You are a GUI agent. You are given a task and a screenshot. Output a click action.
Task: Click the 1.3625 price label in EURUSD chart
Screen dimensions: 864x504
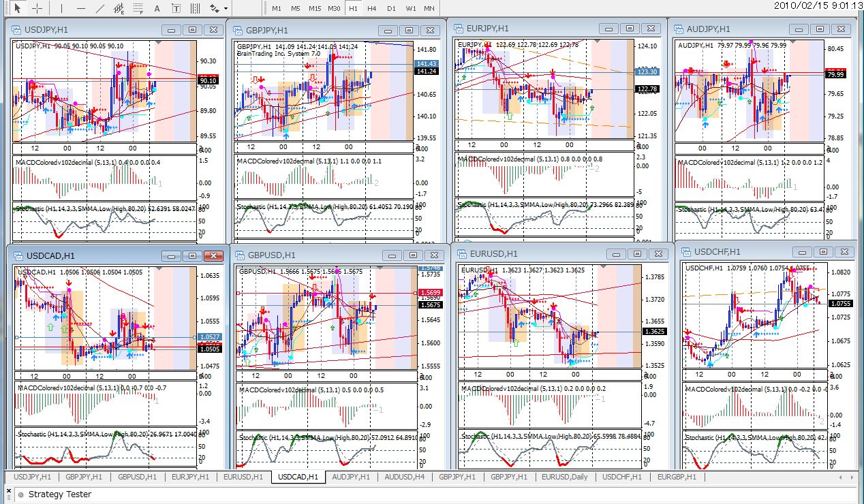(654, 332)
